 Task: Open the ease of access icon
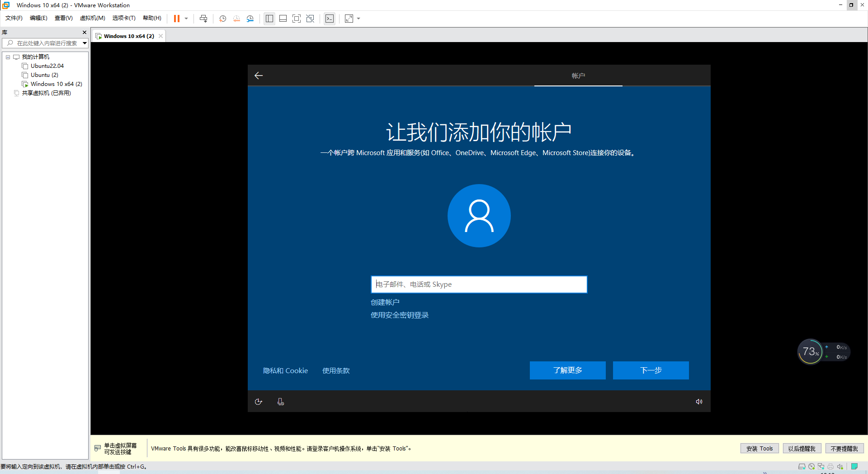[x=259, y=402]
